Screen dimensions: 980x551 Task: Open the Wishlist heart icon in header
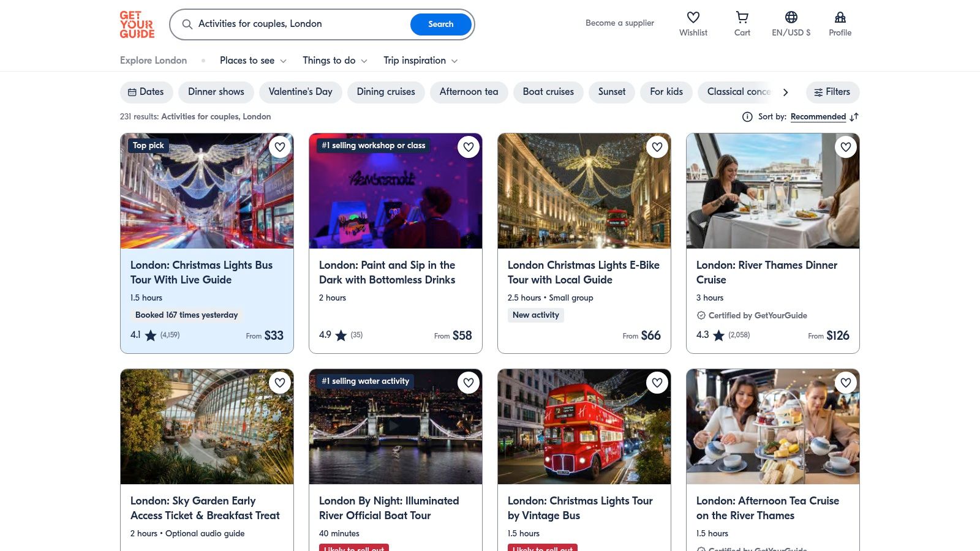(x=693, y=18)
